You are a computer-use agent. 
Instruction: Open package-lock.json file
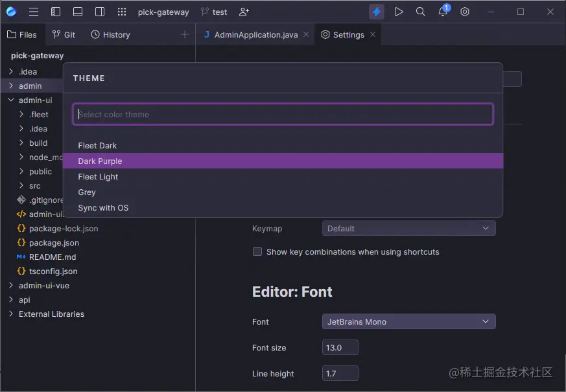(x=58, y=228)
